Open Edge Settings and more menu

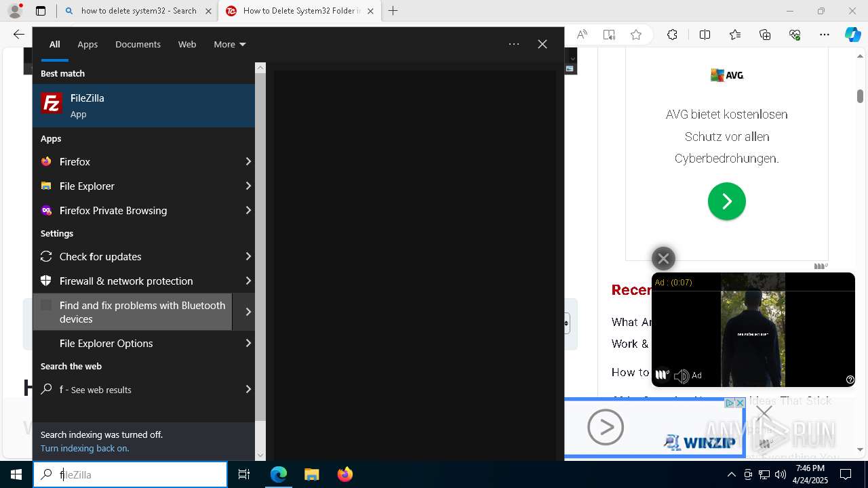point(825,35)
